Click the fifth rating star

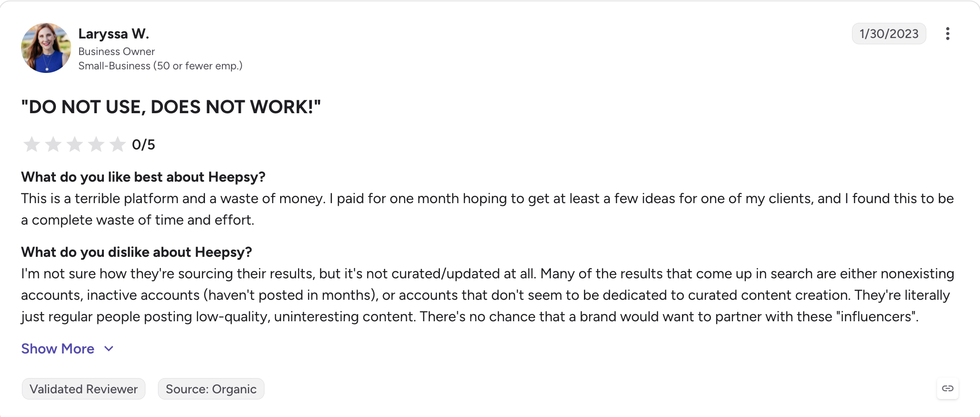[118, 144]
